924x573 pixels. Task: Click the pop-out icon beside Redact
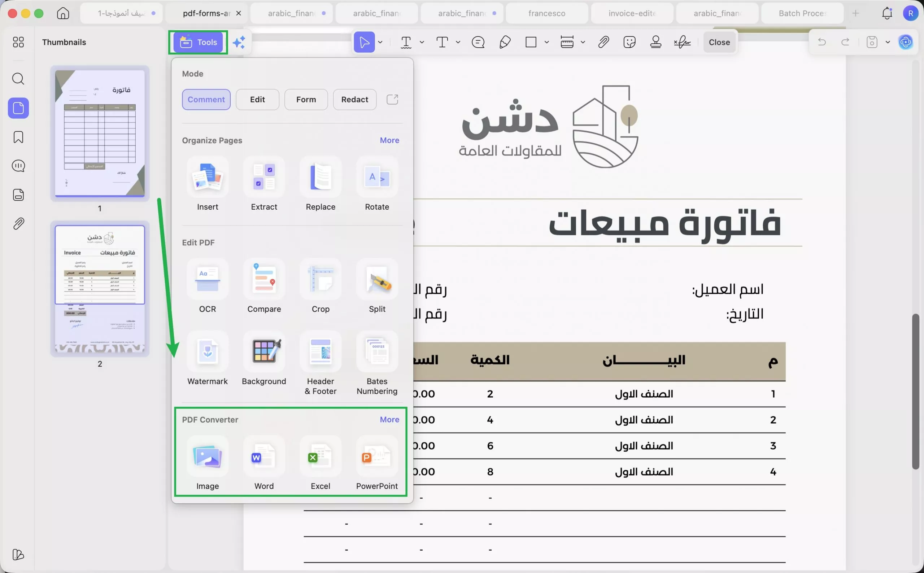tap(392, 99)
